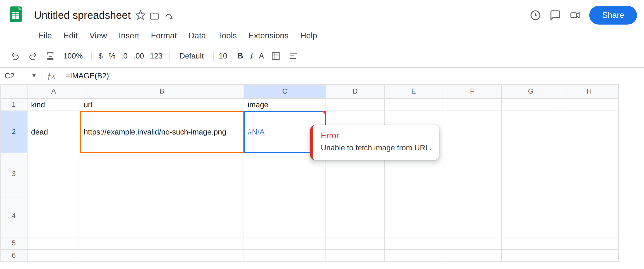Screen dimensions: 644x269
Task: Open the comments panel icon
Action: [555, 15]
